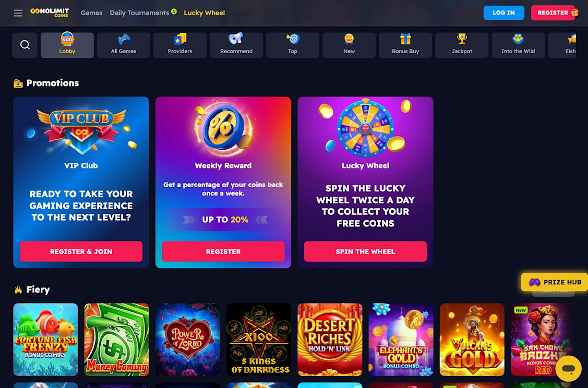Select the Bonus Buy gift category
The image size is (588, 388).
click(x=405, y=45)
